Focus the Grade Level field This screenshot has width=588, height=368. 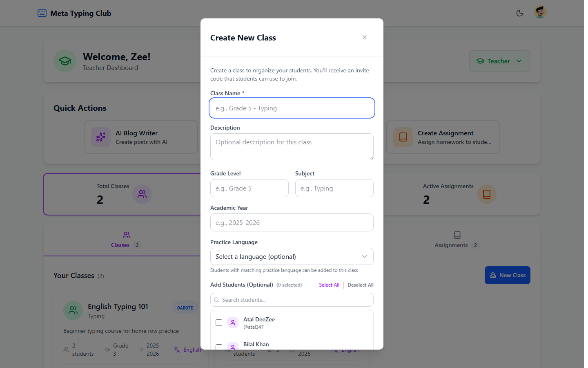tap(249, 188)
